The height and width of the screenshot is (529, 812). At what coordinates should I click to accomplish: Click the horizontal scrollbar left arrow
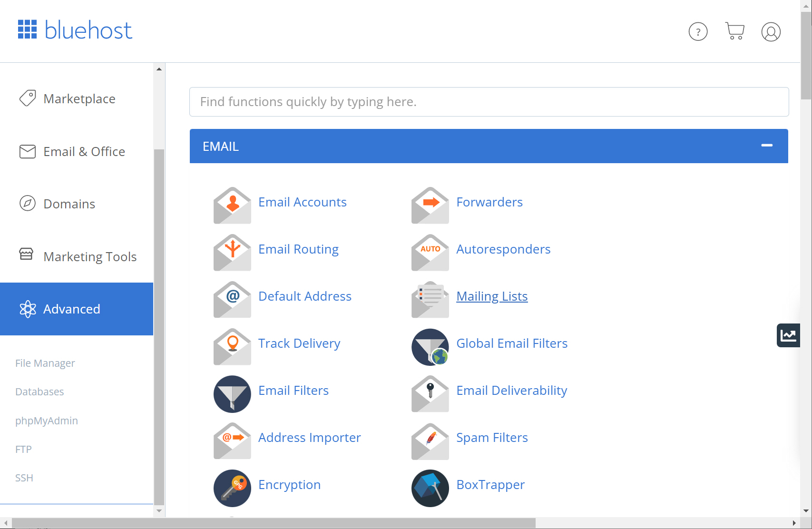coord(6,523)
